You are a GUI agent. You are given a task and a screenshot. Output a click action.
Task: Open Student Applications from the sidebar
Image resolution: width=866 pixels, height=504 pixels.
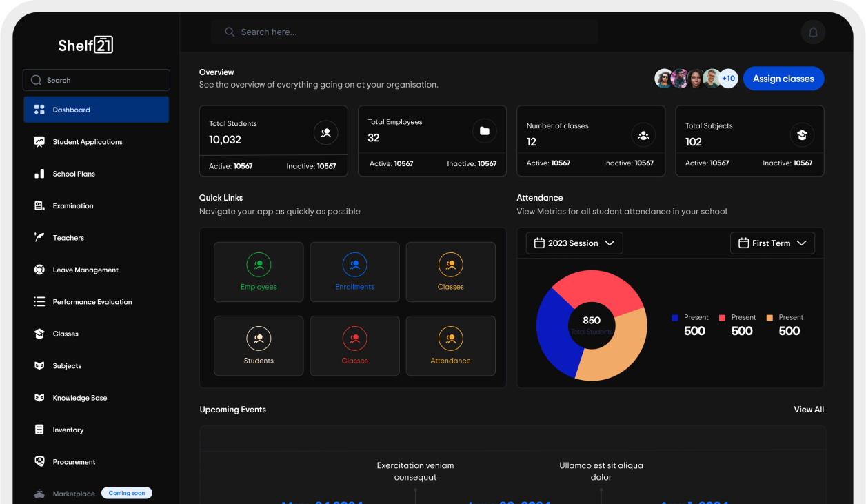[87, 142]
